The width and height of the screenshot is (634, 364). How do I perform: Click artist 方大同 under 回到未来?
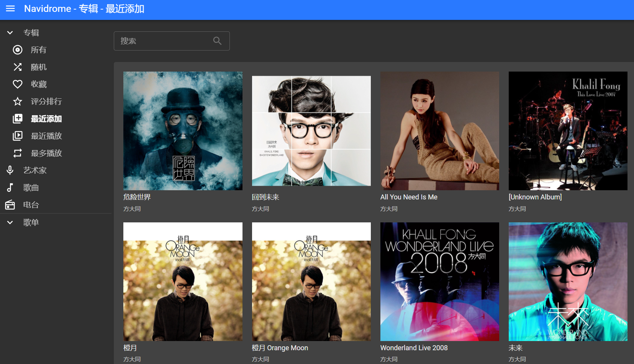260,209
